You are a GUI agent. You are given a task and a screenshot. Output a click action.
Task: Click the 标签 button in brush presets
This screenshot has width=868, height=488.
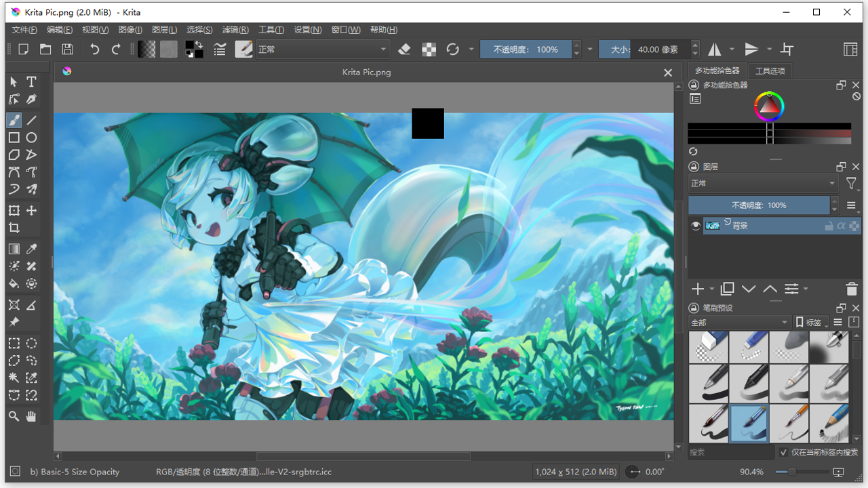pyautogui.click(x=812, y=323)
